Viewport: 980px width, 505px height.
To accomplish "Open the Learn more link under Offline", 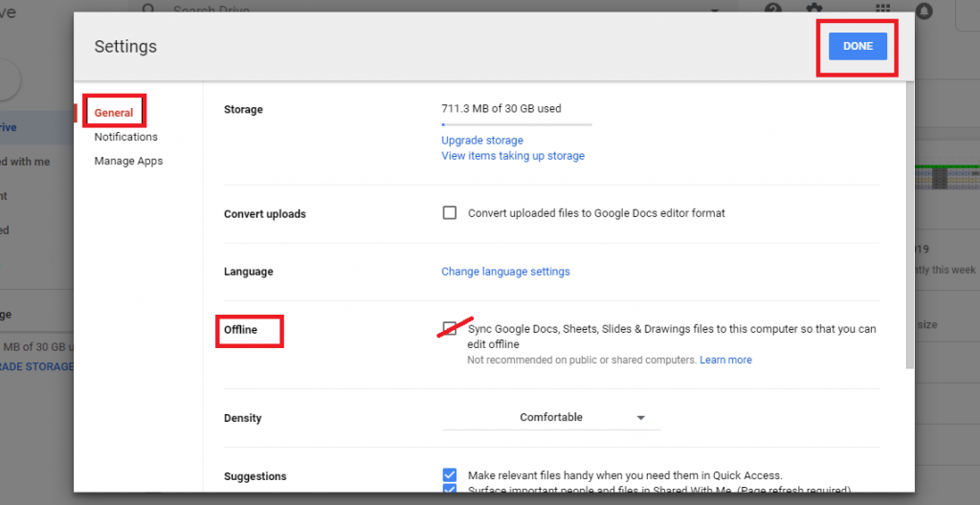I will point(725,360).
